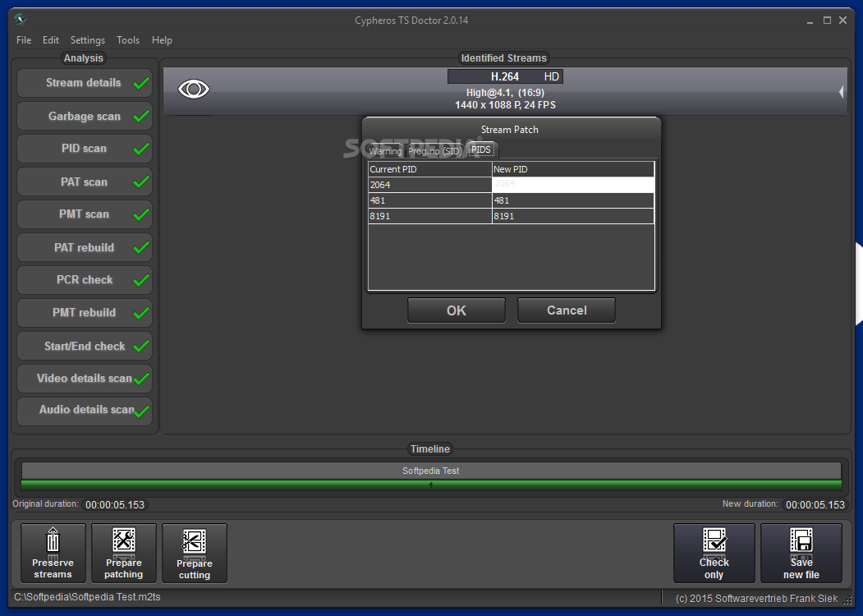
Task: Run Check only on the file
Action: 714,553
